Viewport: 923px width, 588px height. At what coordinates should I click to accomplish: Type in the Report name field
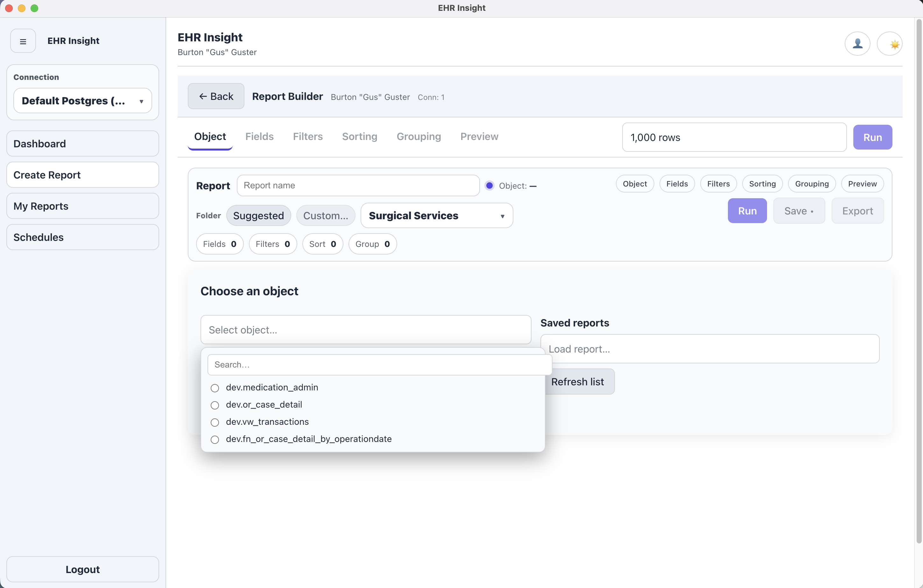358,185
